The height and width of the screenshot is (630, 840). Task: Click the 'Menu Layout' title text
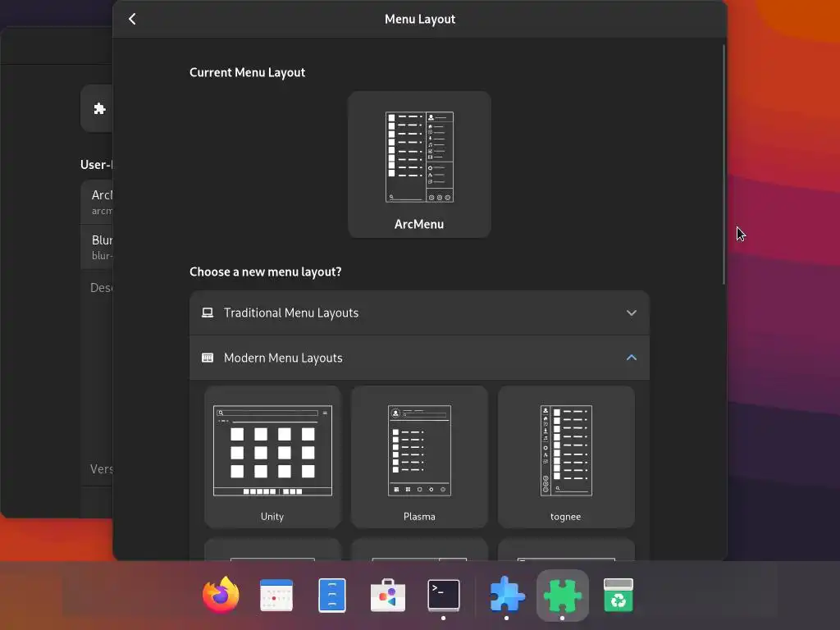(420, 20)
